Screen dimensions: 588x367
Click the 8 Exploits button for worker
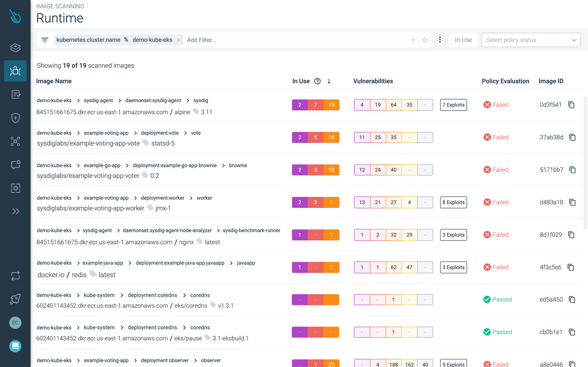pos(453,202)
